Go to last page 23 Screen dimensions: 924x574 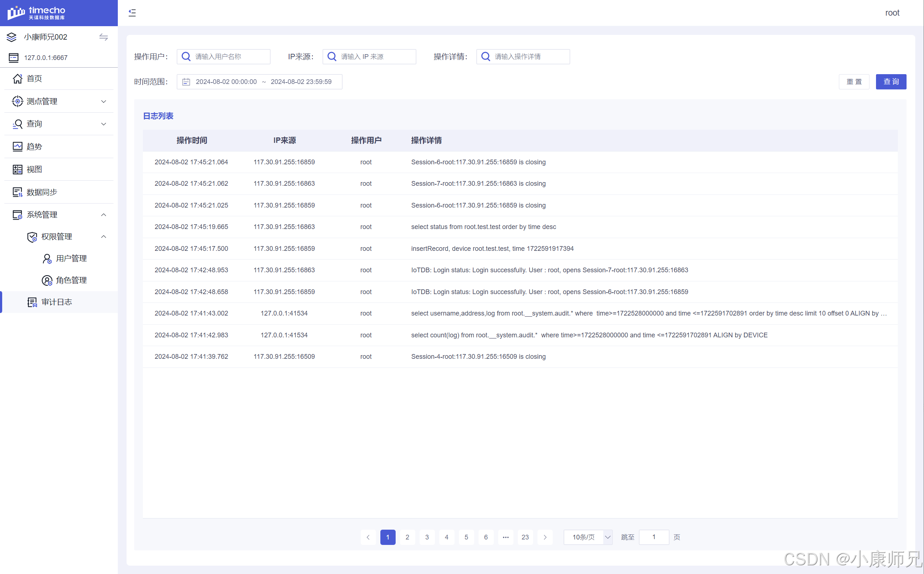click(525, 537)
